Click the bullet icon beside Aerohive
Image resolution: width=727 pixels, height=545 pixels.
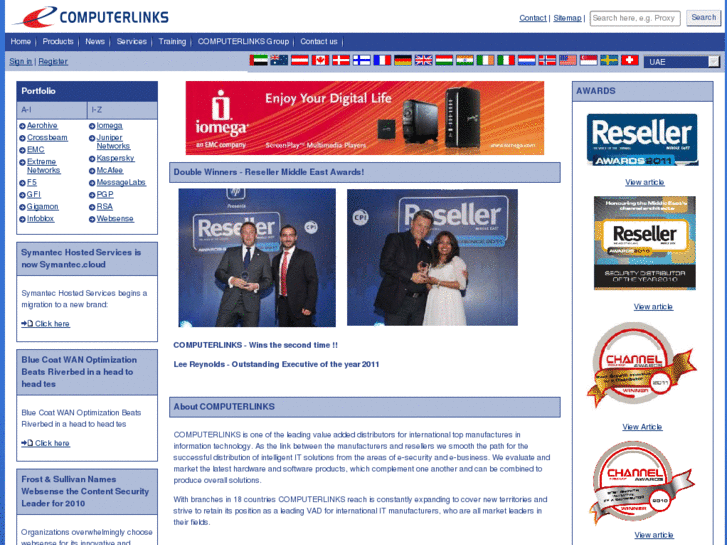(x=22, y=126)
